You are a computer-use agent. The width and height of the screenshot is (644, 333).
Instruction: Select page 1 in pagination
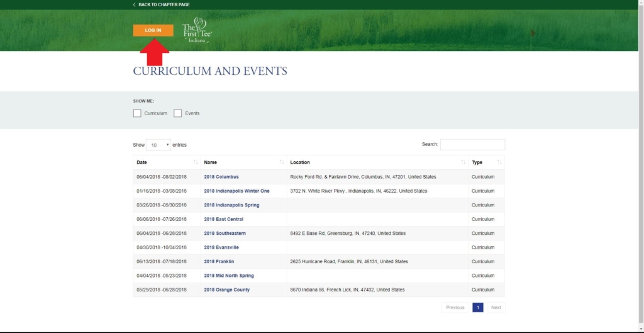tap(477, 307)
